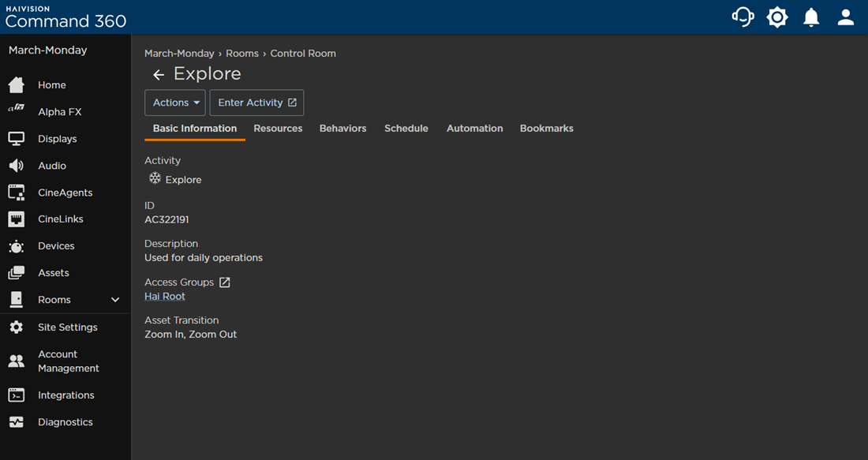Viewport: 868px width, 460px height.
Task: Click the Rooms door icon
Action: tap(16, 300)
